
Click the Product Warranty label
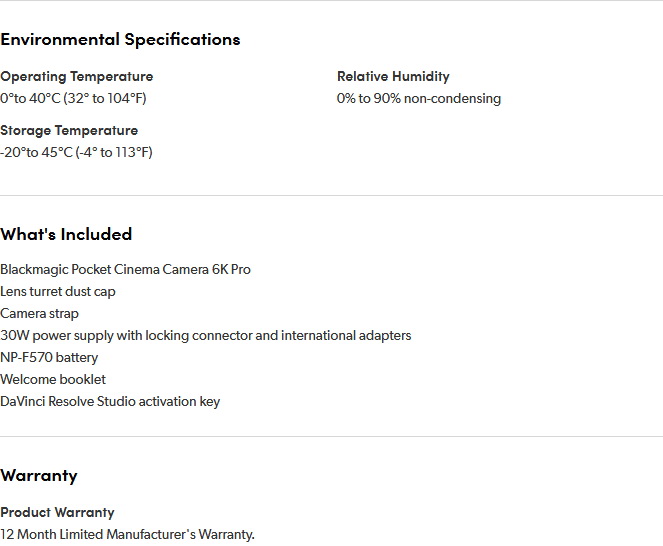(x=57, y=512)
